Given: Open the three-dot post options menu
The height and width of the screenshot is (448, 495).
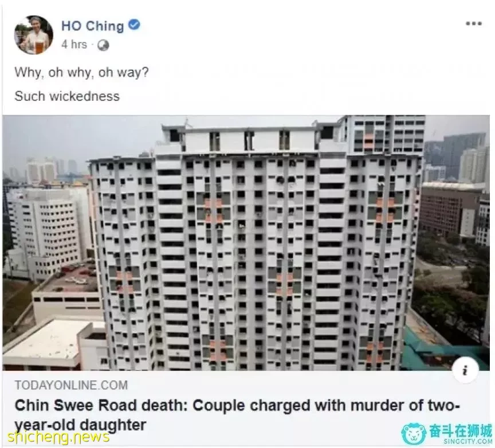Looking at the screenshot, I should (474, 23).
